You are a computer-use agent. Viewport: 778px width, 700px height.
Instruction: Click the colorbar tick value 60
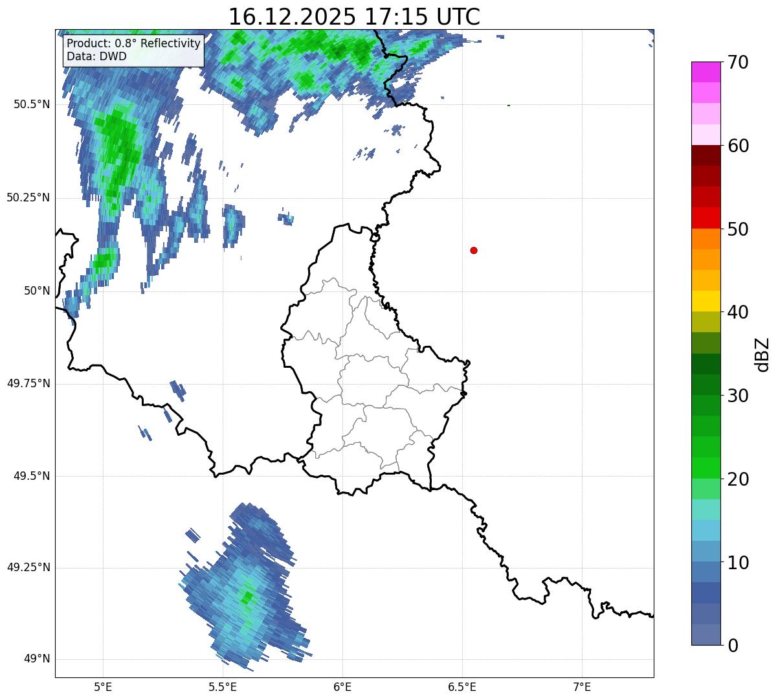pos(738,146)
